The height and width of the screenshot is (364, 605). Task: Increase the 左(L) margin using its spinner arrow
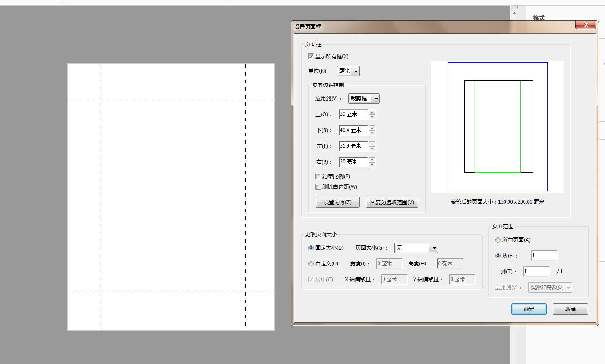coord(371,144)
